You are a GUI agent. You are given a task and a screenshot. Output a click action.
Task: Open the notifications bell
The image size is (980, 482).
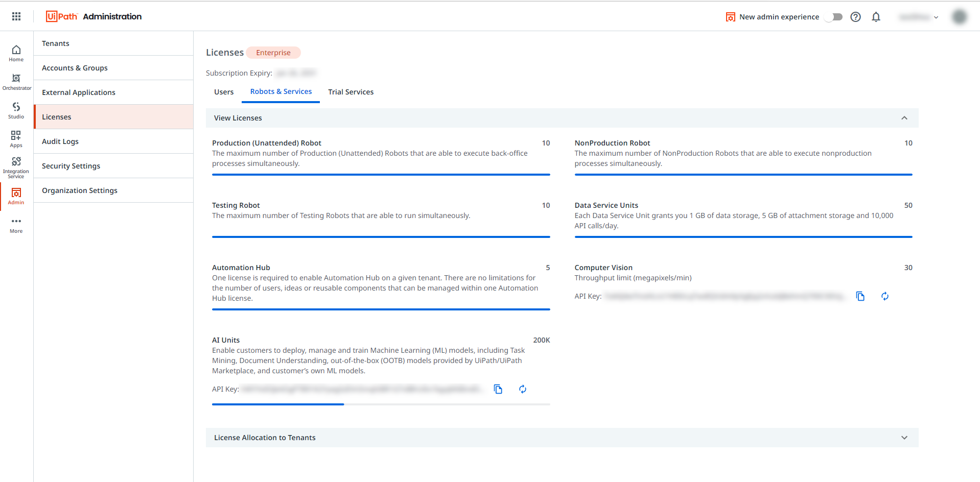point(876,17)
